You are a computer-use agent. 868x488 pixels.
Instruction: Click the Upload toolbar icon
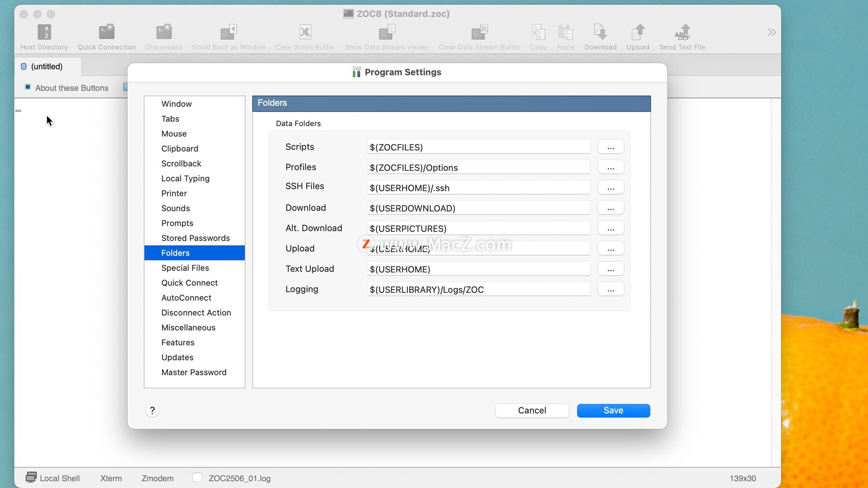click(638, 32)
